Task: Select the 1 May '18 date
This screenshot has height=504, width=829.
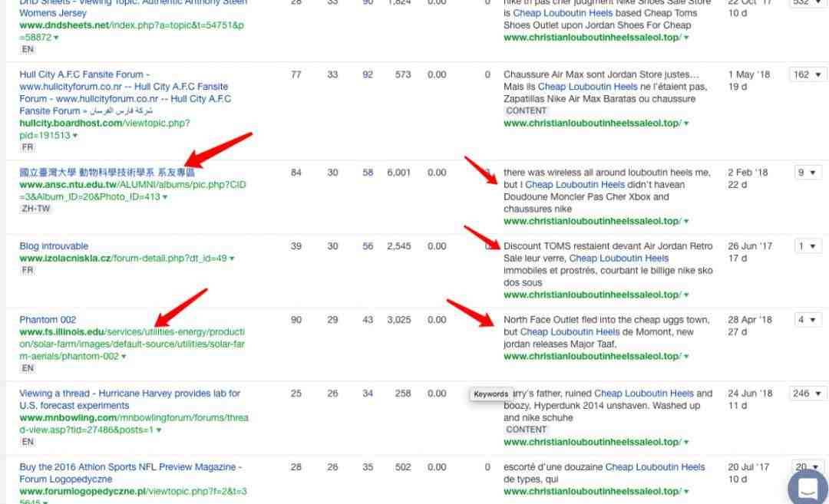Action: (748, 74)
